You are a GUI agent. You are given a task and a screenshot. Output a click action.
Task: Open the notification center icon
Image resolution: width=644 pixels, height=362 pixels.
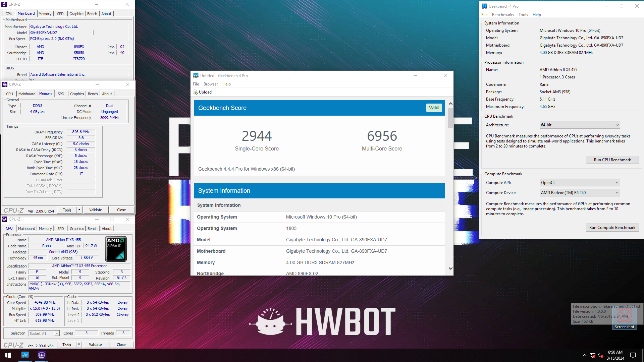633,355
